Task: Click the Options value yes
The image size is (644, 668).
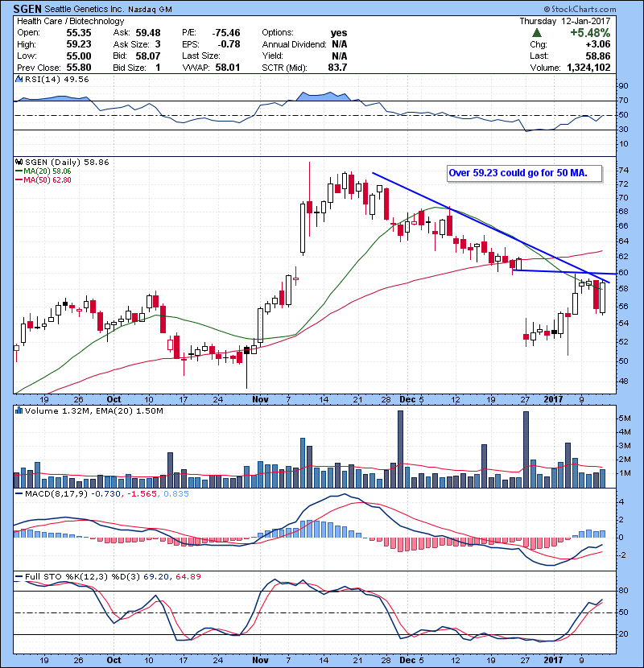Action: coord(339,33)
